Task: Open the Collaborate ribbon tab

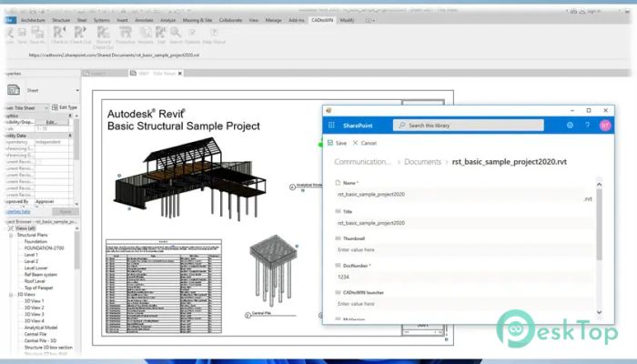Action: click(x=230, y=20)
